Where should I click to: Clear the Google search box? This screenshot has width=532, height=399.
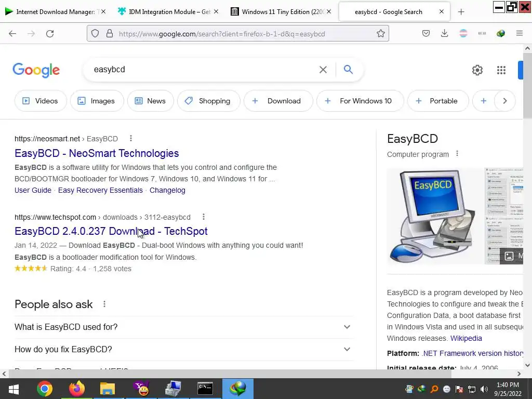point(323,70)
